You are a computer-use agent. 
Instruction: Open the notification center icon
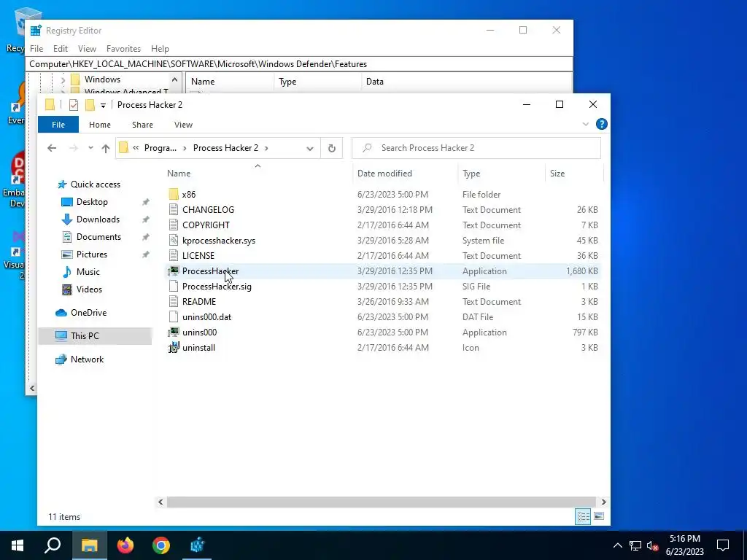tap(723, 545)
